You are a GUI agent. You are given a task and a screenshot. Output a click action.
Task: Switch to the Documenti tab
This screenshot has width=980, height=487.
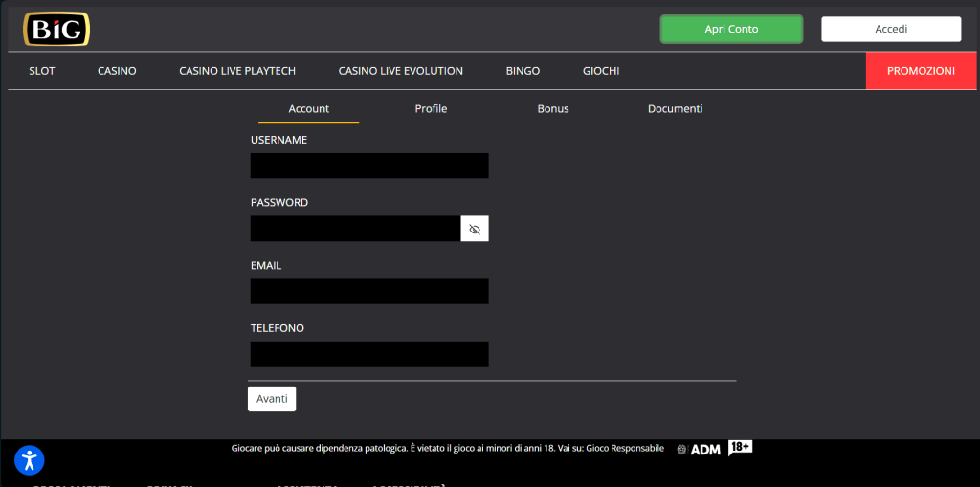[x=675, y=109]
